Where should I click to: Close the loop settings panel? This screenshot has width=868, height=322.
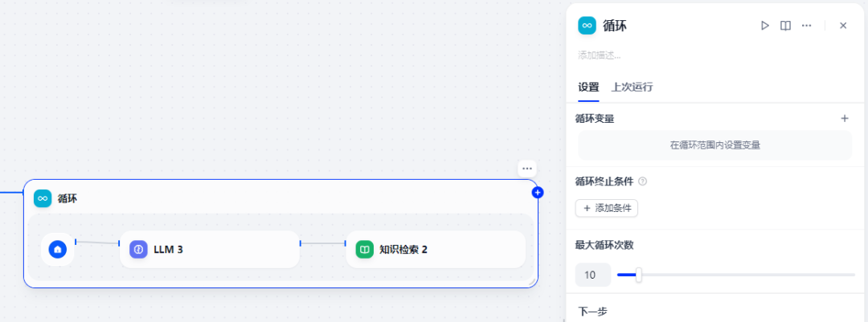coord(843,26)
